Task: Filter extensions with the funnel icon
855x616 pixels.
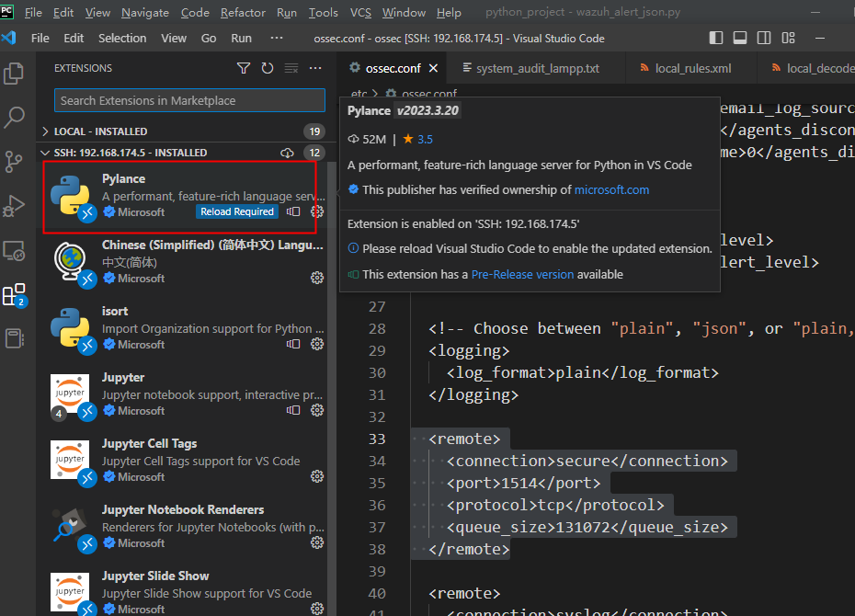Action: (x=244, y=68)
